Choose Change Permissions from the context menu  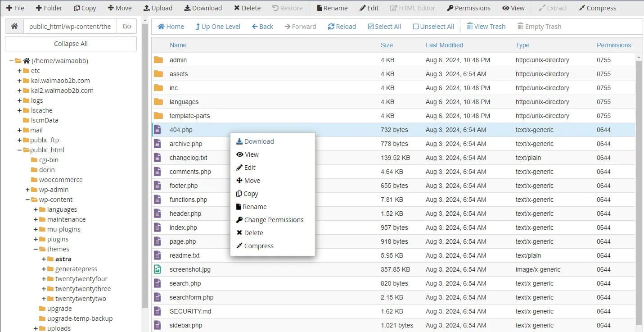click(270, 219)
